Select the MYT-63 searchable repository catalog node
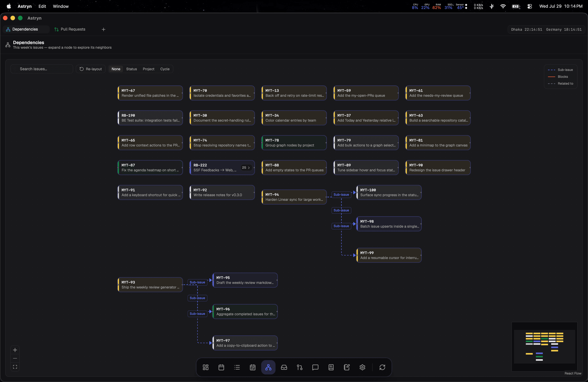 click(x=438, y=118)
